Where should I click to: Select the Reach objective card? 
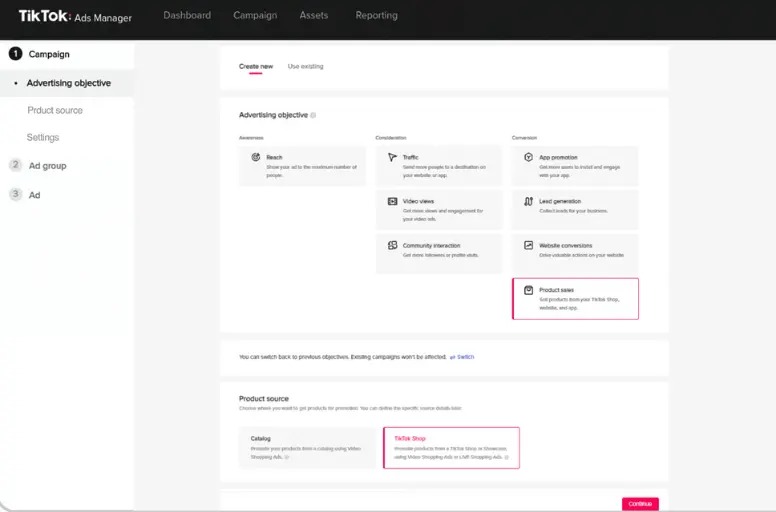[302, 166]
